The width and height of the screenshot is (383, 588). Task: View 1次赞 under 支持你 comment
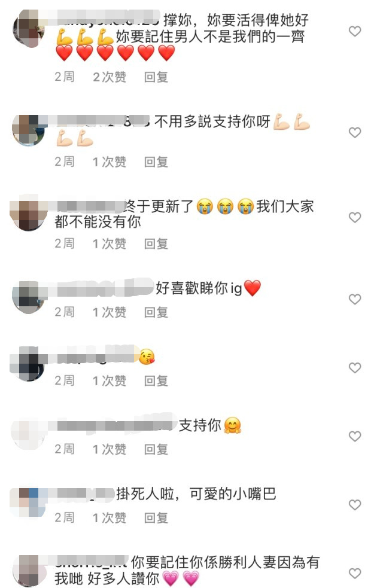[110, 449]
